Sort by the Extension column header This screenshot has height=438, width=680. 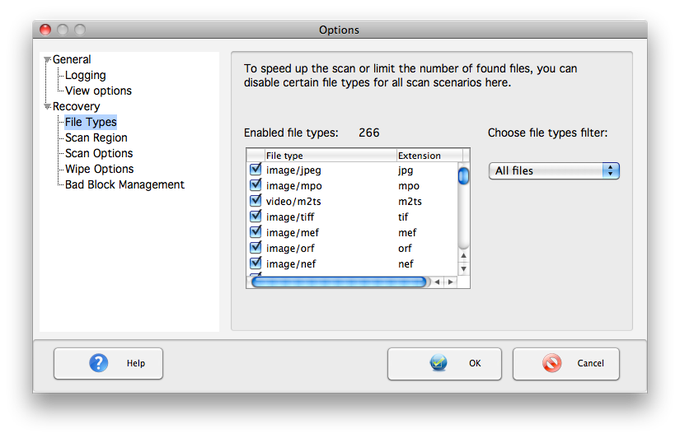429,155
